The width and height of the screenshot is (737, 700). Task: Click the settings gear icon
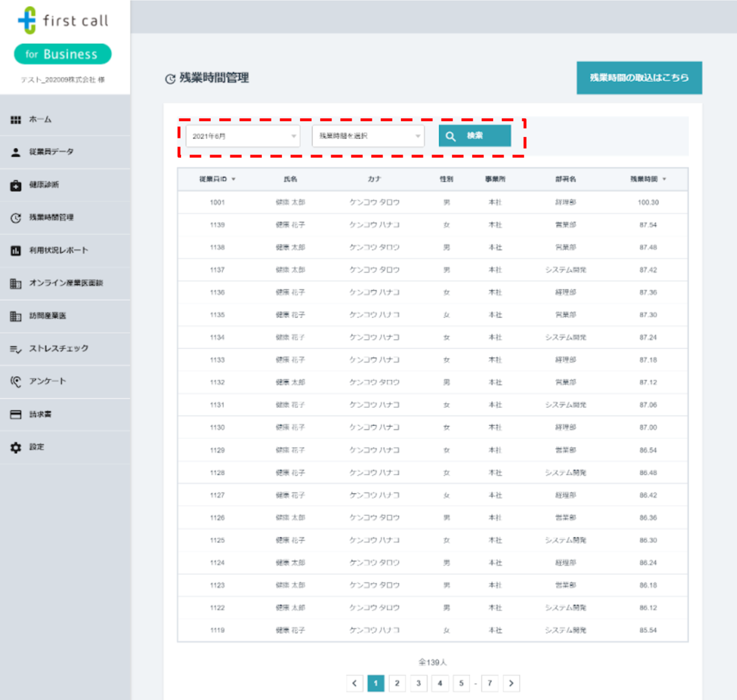click(16, 448)
